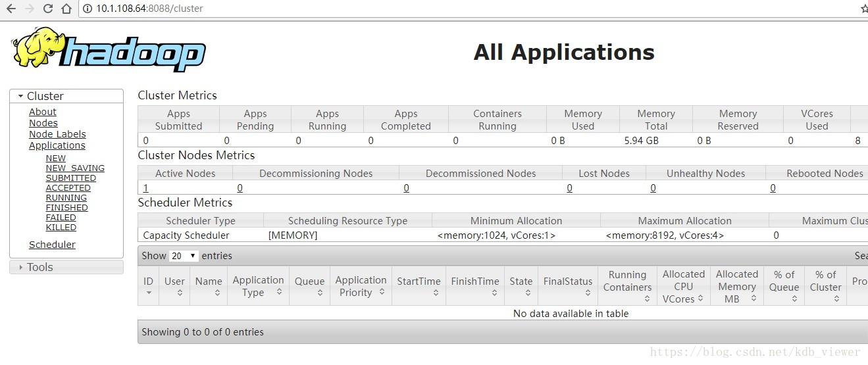This screenshot has width=868, height=365.
Task: Click the VCores Used column header
Action: click(817, 120)
